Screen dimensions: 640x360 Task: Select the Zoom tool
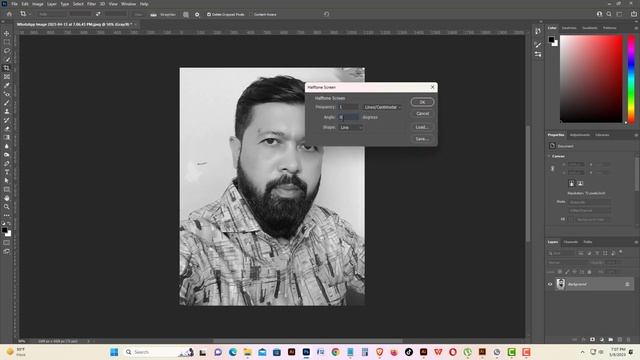pos(7,207)
